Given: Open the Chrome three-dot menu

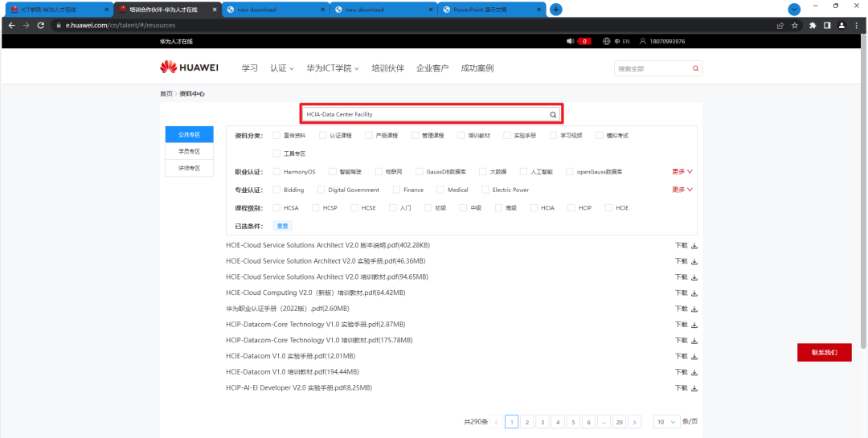Looking at the screenshot, I should pyautogui.click(x=856, y=26).
